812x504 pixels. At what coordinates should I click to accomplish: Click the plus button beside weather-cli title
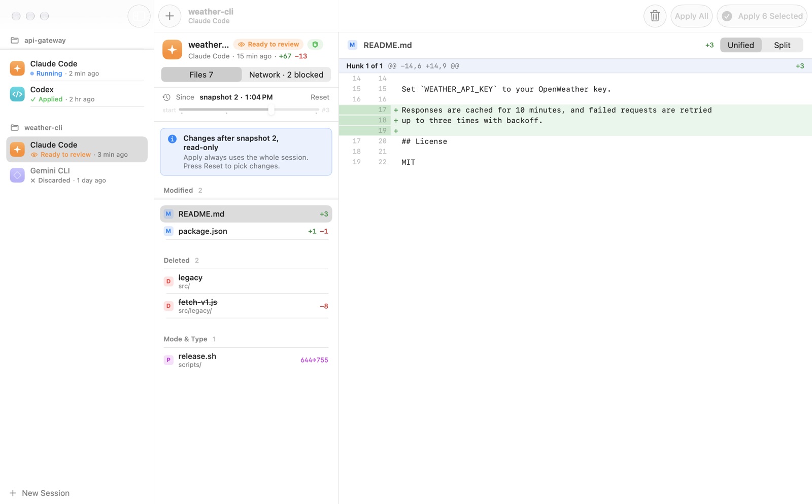click(x=170, y=16)
